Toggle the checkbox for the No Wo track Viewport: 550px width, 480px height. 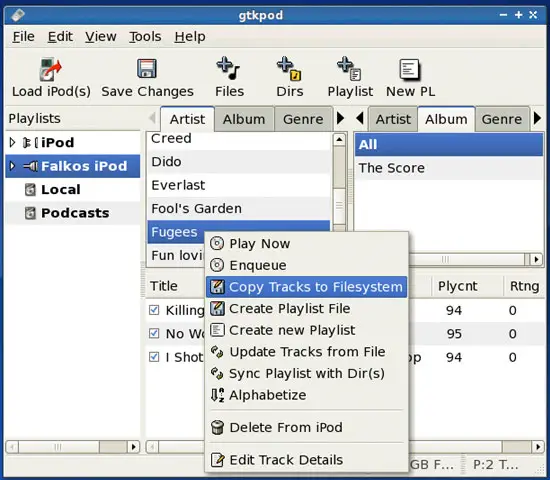[x=154, y=333]
